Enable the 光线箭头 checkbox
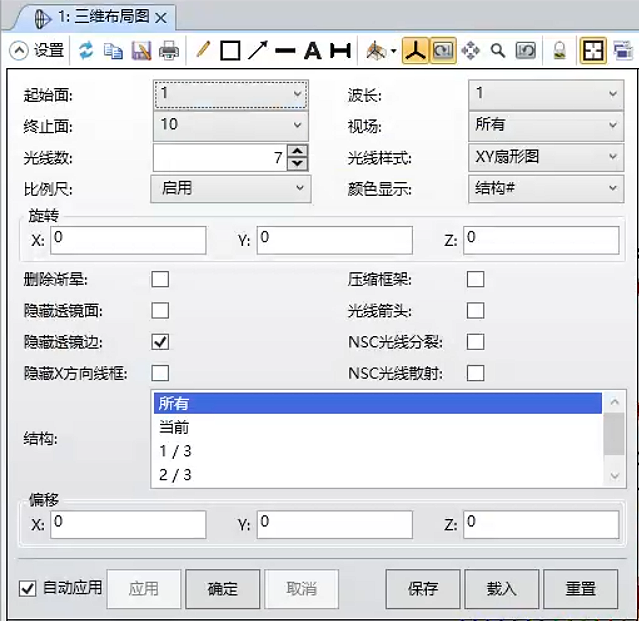The height and width of the screenshot is (621, 639). (x=476, y=310)
